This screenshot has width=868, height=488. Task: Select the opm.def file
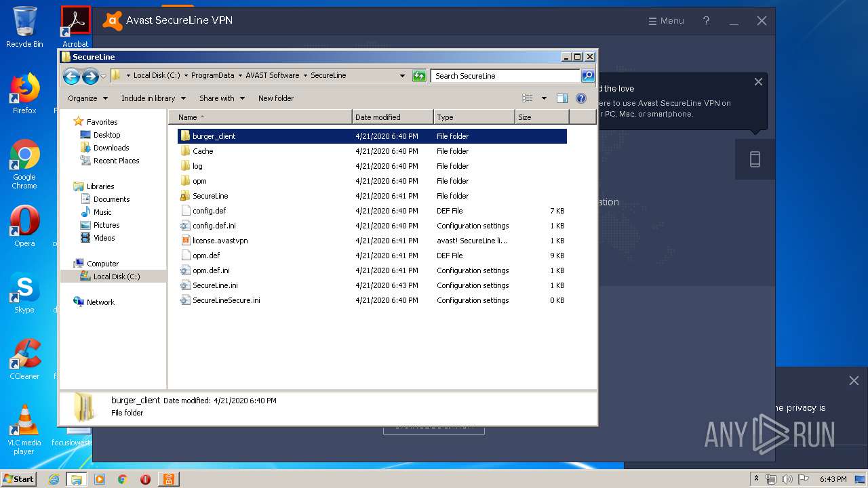(372, 256)
